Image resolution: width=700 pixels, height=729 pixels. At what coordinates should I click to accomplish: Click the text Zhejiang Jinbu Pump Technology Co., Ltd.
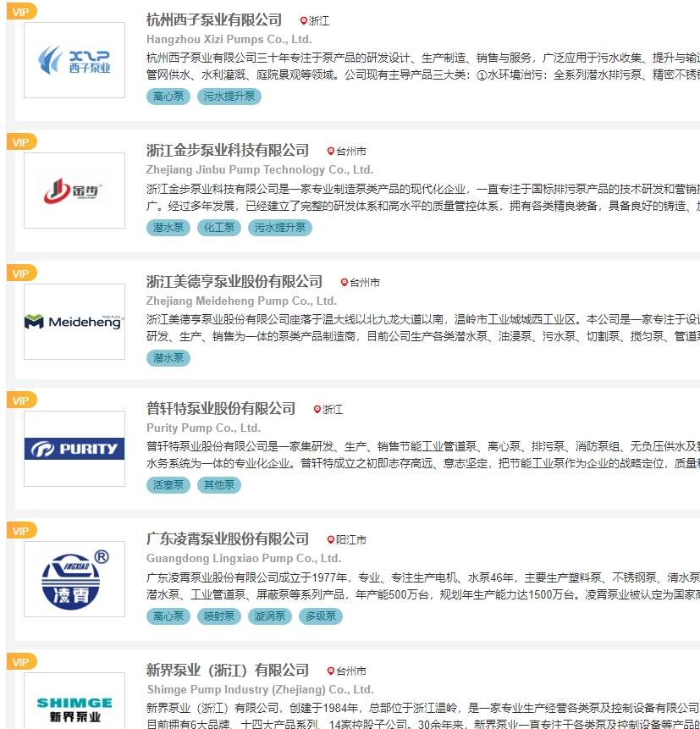[x=260, y=170]
